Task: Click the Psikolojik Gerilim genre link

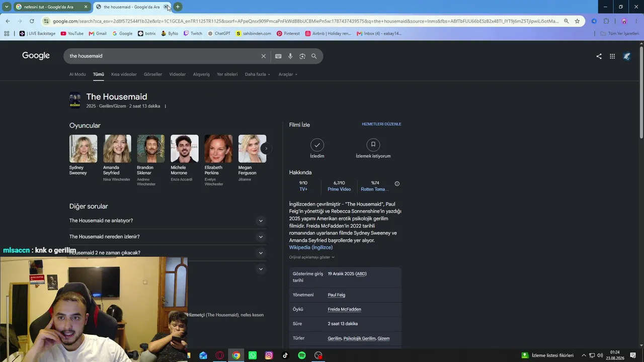Action: [x=359, y=338]
